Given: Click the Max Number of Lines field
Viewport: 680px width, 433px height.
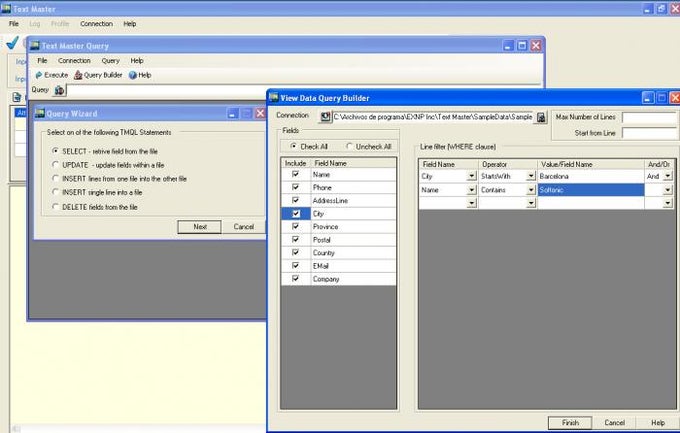Looking at the screenshot, I should (649, 117).
